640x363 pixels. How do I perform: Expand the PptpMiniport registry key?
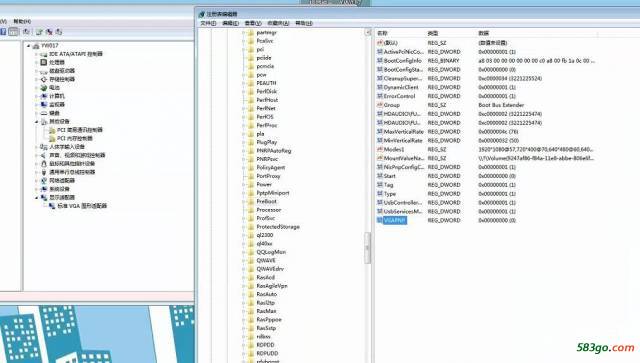pos(244,193)
